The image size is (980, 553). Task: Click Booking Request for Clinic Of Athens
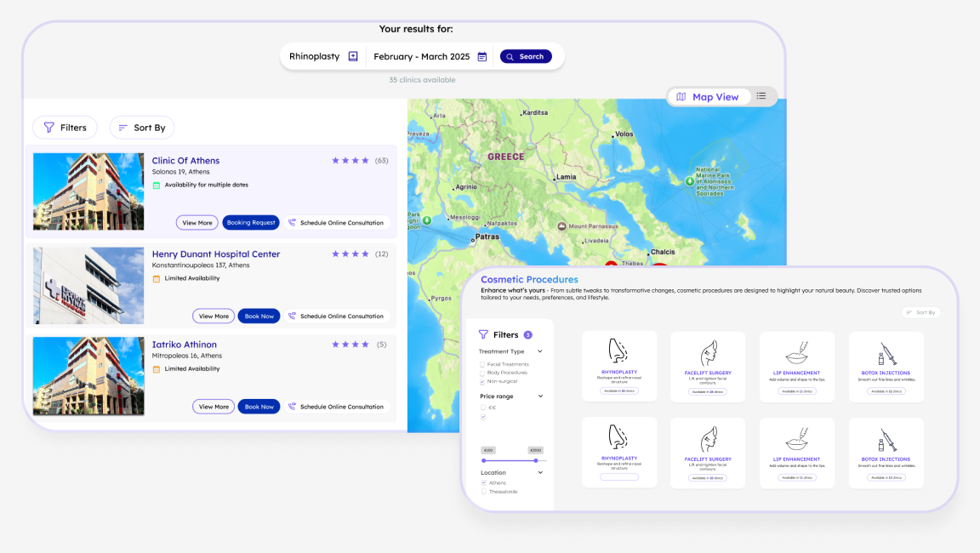pyautogui.click(x=251, y=223)
